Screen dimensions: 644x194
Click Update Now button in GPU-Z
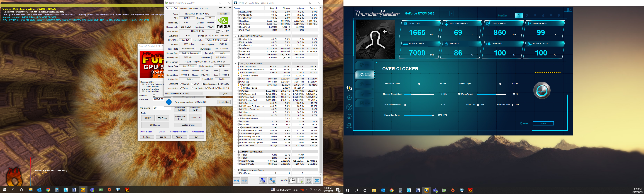tap(224, 102)
